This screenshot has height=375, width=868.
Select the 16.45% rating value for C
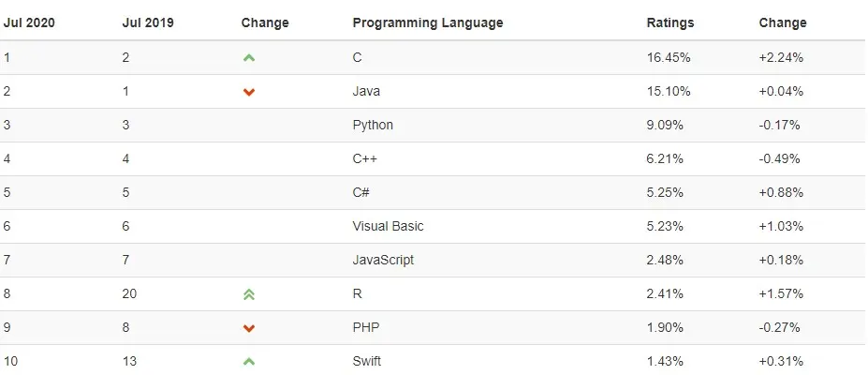click(669, 57)
